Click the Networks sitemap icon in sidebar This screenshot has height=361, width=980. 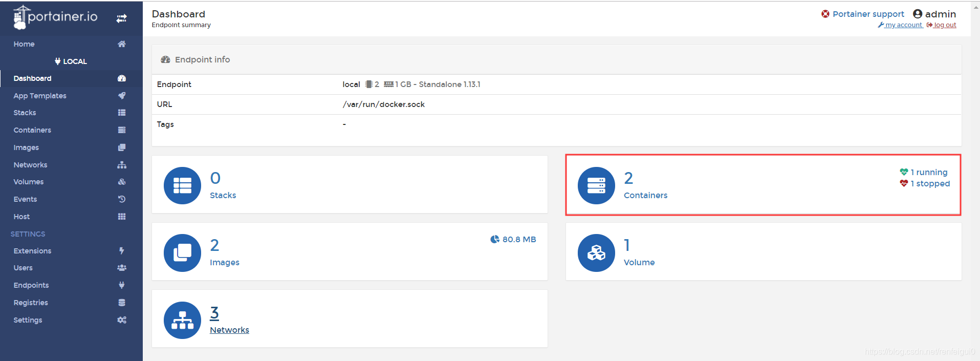pyautogui.click(x=122, y=165)
